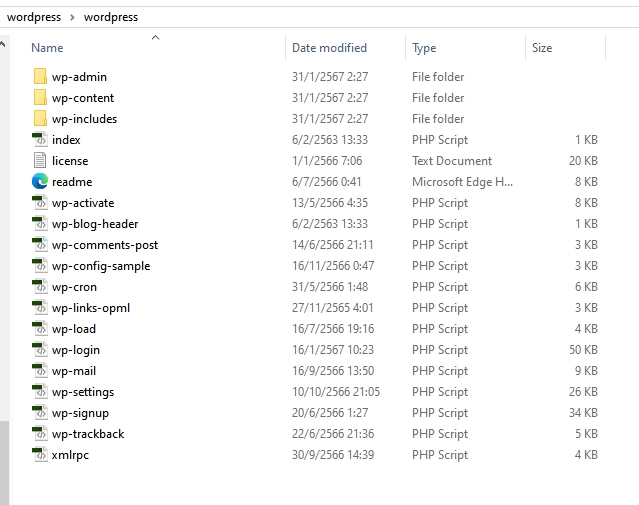The image size is (639, 505).
Task: Select the wp-links-opml file name
Action: [91, 308]
